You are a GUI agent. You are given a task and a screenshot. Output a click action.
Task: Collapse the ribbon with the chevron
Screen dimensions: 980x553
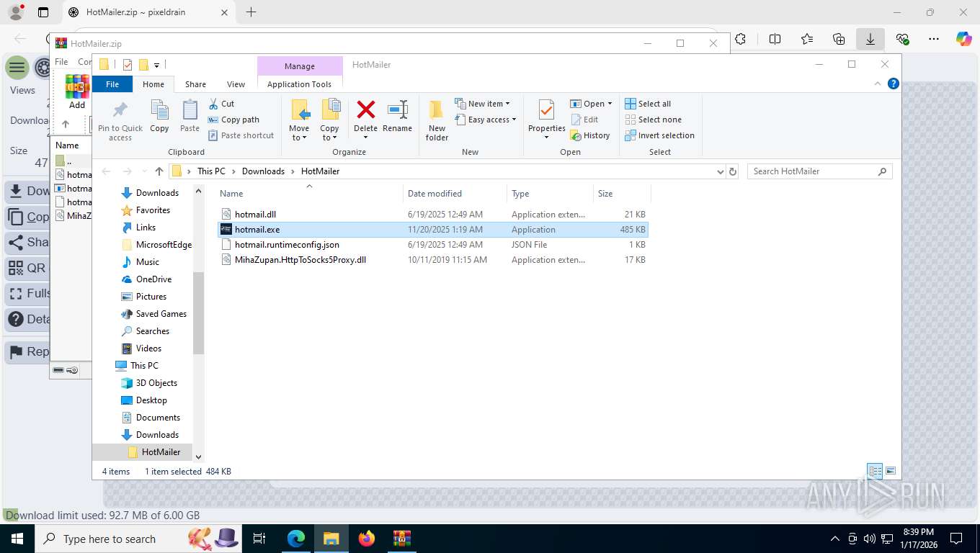877,84
